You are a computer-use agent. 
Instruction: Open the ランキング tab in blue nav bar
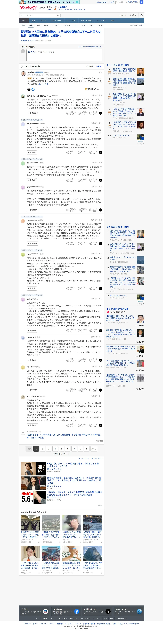pos(101,21)
